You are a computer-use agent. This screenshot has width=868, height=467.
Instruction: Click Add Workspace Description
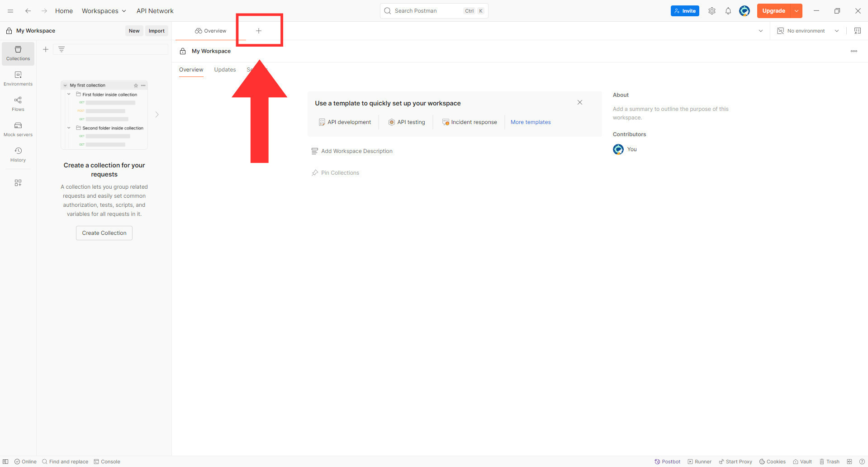[x=352, y=151]
